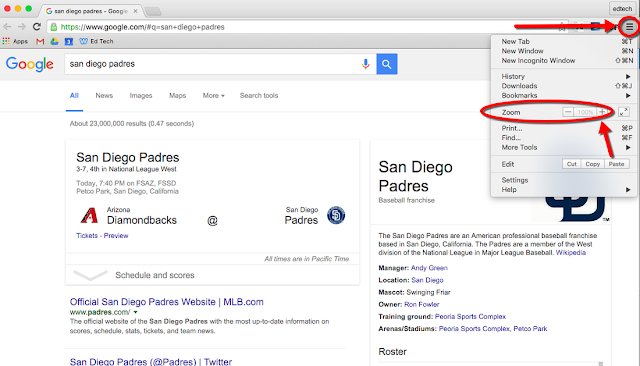Select New Tab from the menu

tap(565, 42)
